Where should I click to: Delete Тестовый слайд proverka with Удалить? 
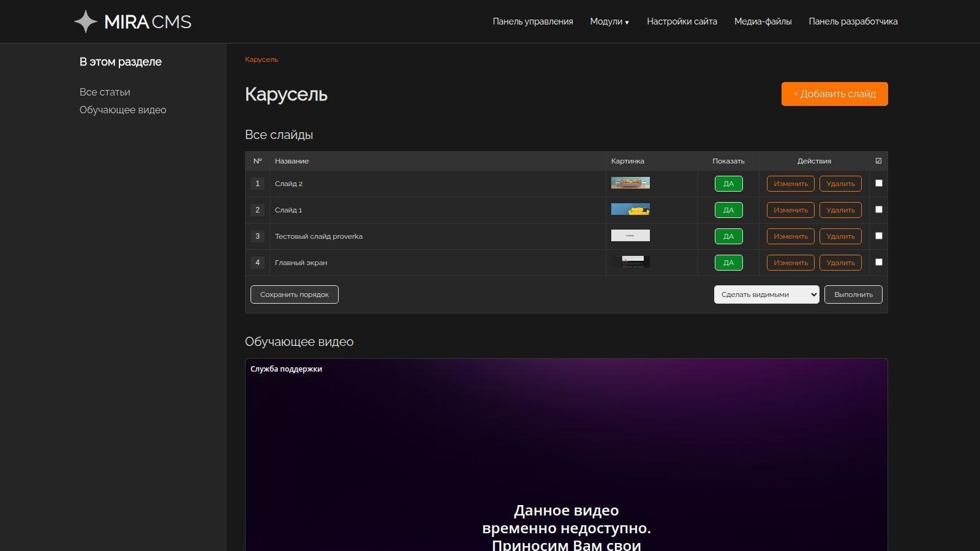coord(840,236)
